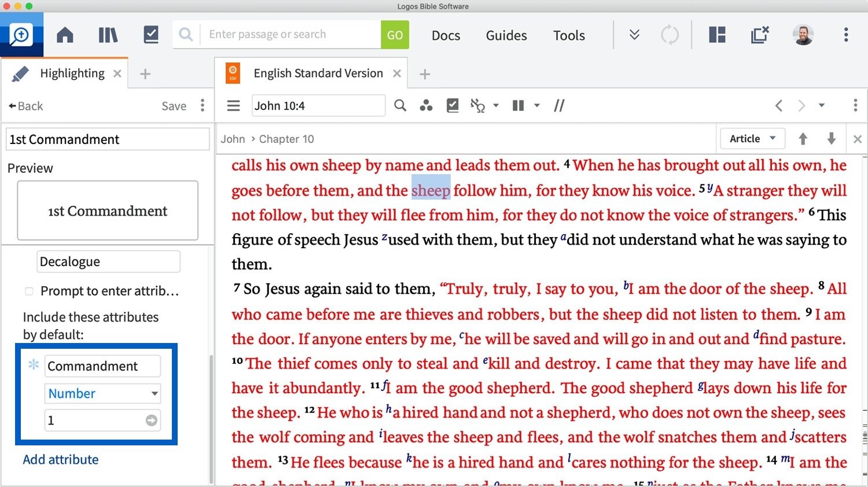Switch to the Highlighting tab

[72, 73]
